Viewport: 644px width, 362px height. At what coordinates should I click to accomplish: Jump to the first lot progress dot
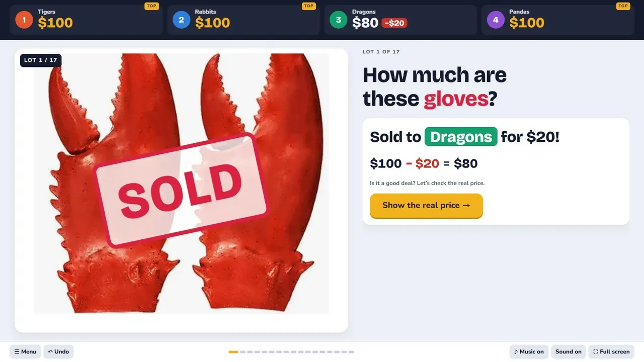[233, 352]
